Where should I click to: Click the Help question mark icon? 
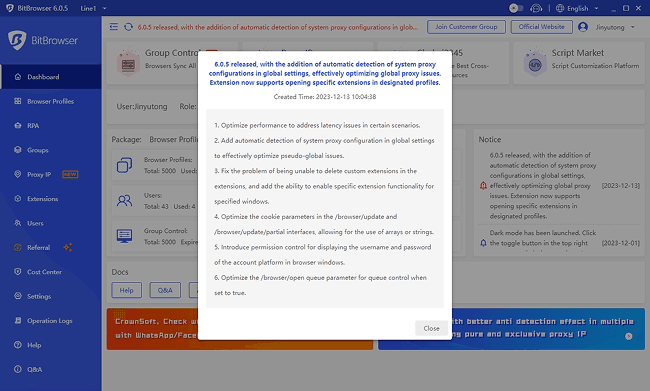[17, 345]
